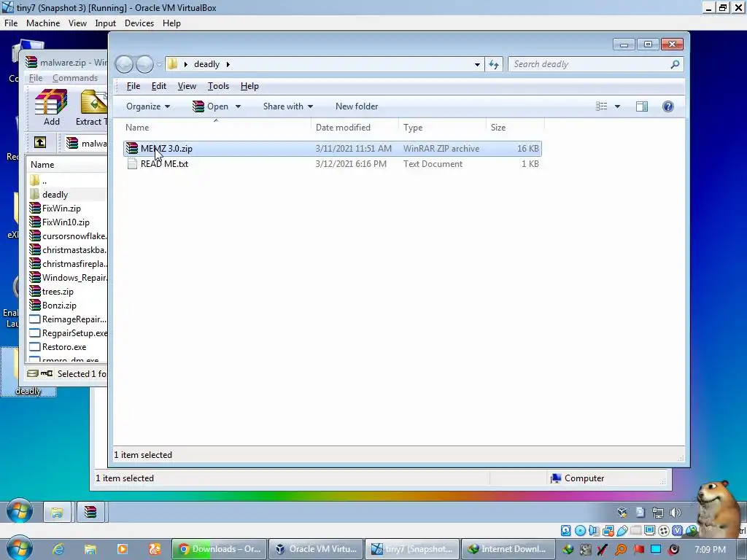This screenshot has width=747, height=560.
Task: Select READ ME.txt file
Action: pos(333,164)
